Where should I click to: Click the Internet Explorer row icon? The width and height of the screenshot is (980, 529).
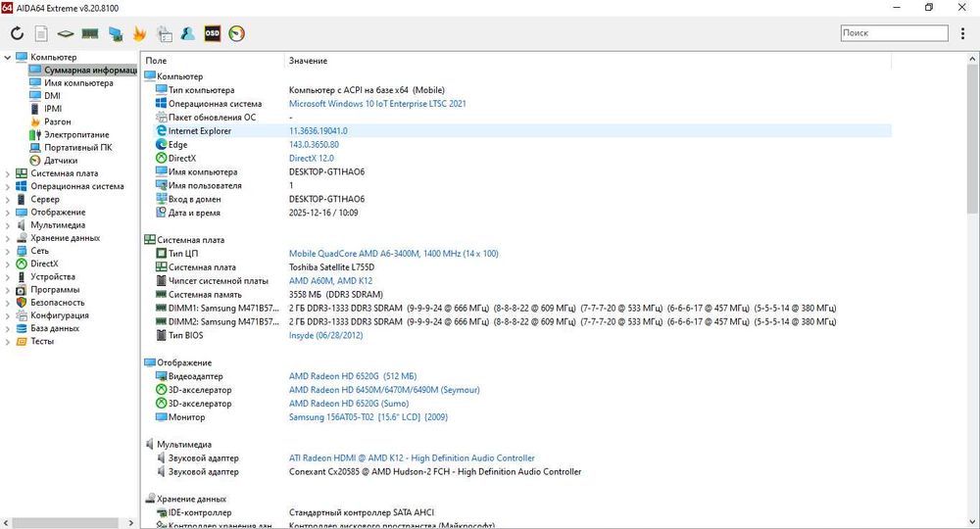click(x=162, y=131)
